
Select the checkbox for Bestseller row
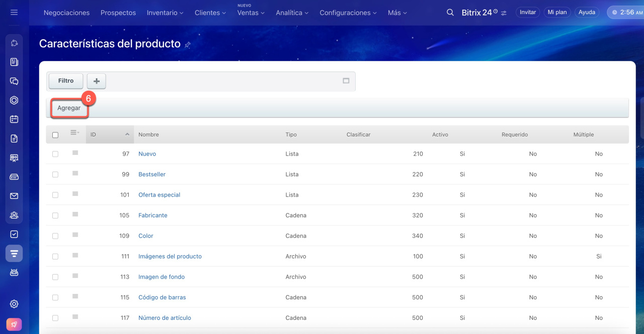click(x=55, y=174)
